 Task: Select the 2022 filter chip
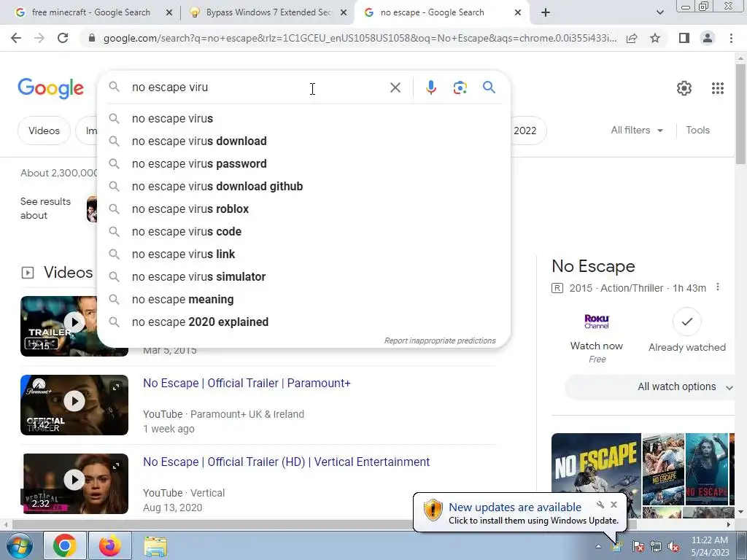tap(525, 131)
